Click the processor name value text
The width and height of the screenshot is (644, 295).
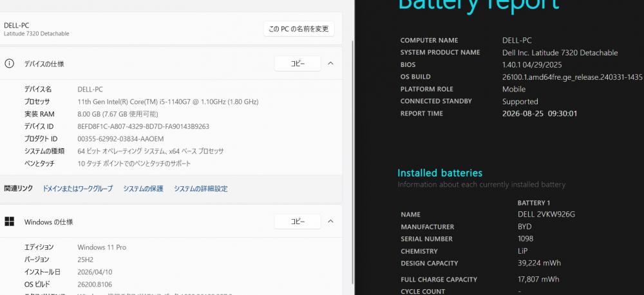pos(167,102)
